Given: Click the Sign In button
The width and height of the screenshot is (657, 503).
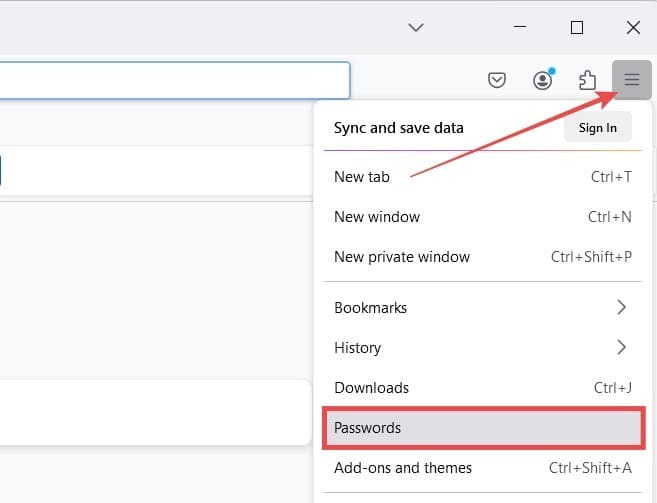Looking at the screenshot, I should (598, 127).
